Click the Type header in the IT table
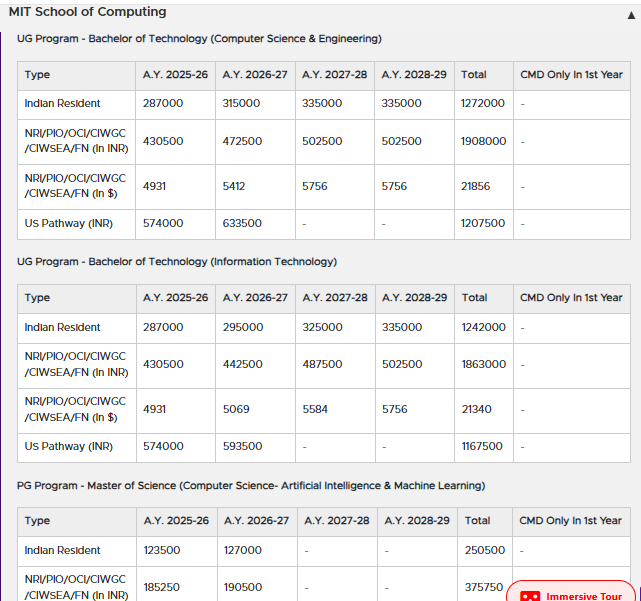The width and height of the screenshot is (641, 601). (x=37, y=298)
